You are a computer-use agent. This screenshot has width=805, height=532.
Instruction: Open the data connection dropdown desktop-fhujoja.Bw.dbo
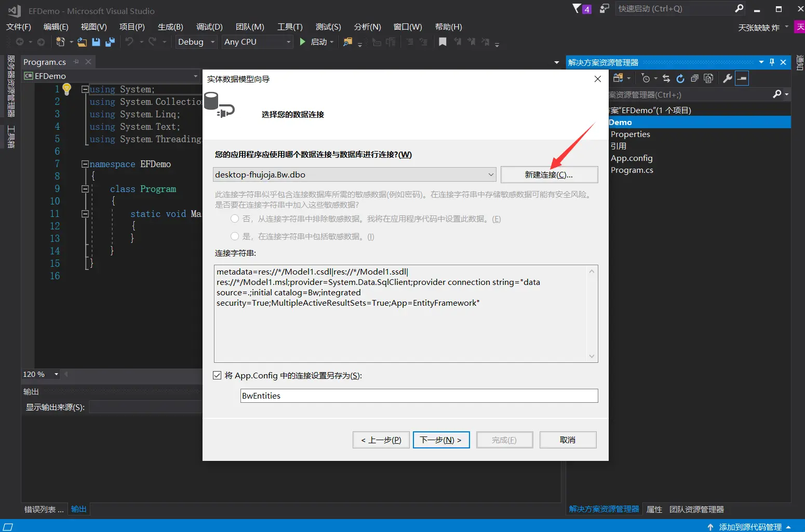(x=355, y=174)
